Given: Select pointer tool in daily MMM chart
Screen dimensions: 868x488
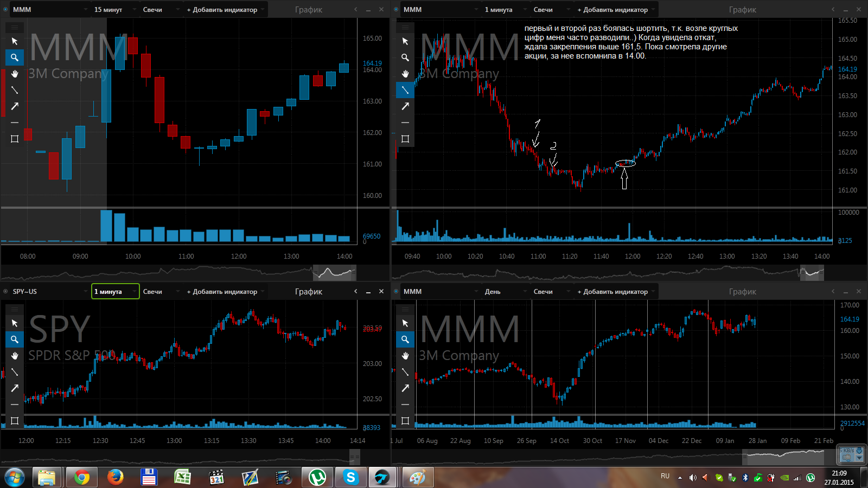Looking at the screenshot, I should 405,323.
